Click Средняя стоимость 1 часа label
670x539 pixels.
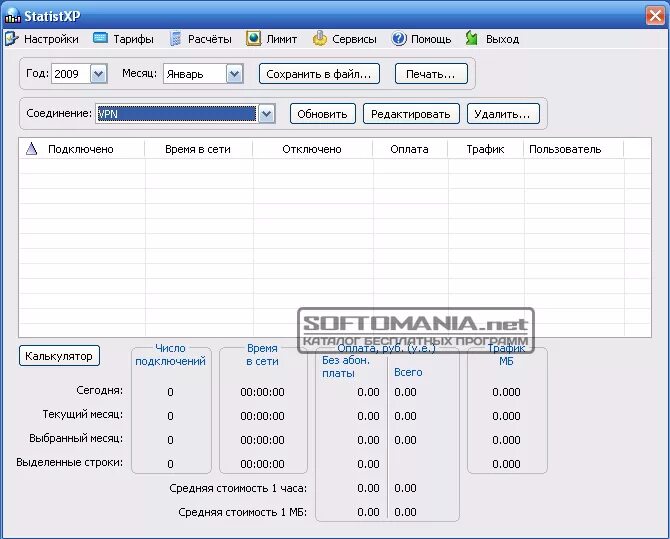[x=238, y=488]
